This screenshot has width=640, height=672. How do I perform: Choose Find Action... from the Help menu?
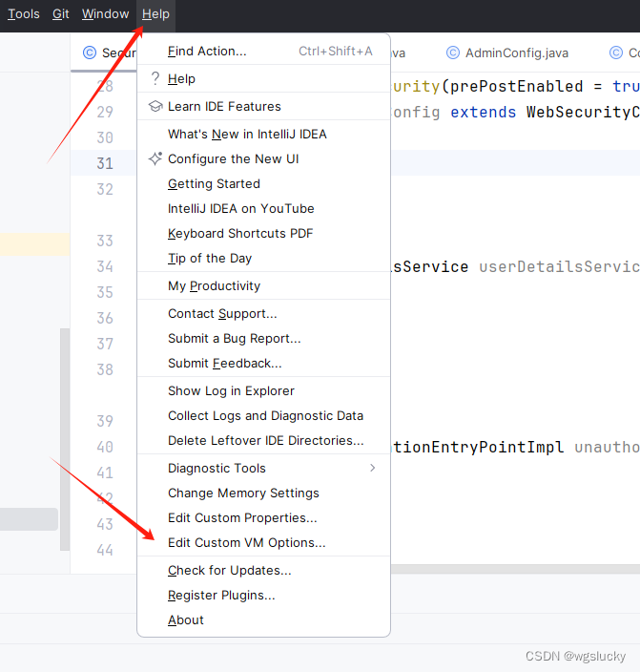click(263, 52)
